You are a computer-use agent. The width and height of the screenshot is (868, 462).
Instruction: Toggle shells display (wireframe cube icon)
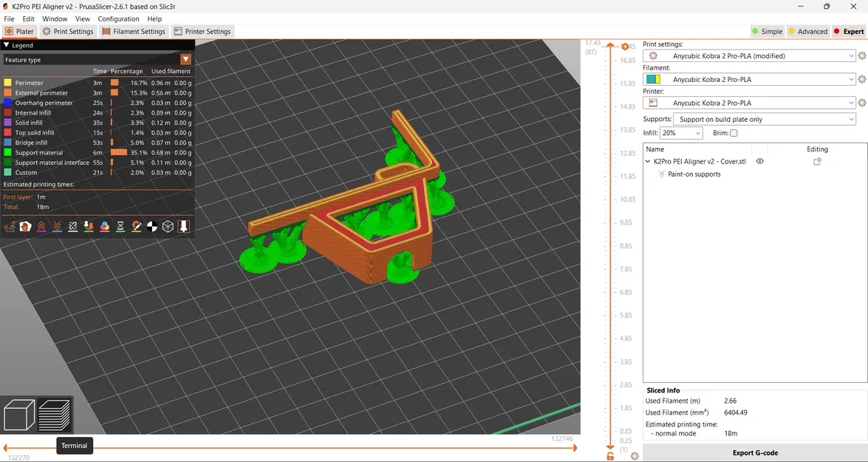click(x=168, y=226)
